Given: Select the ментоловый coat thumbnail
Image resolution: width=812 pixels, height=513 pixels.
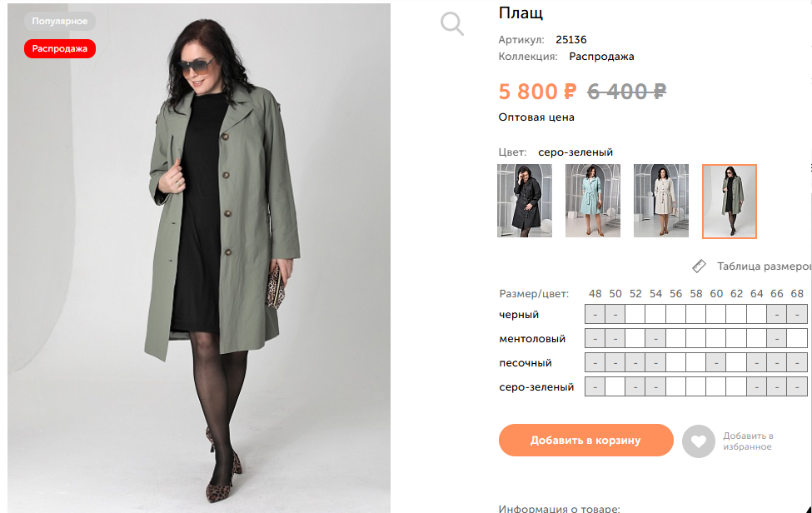Looking at the screenshot, I should click(x=593, y=202).
